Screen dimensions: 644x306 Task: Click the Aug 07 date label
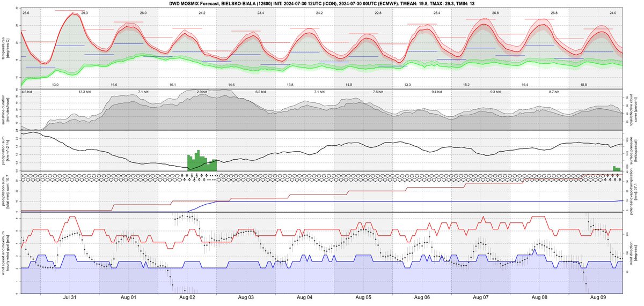coord(481,297)
